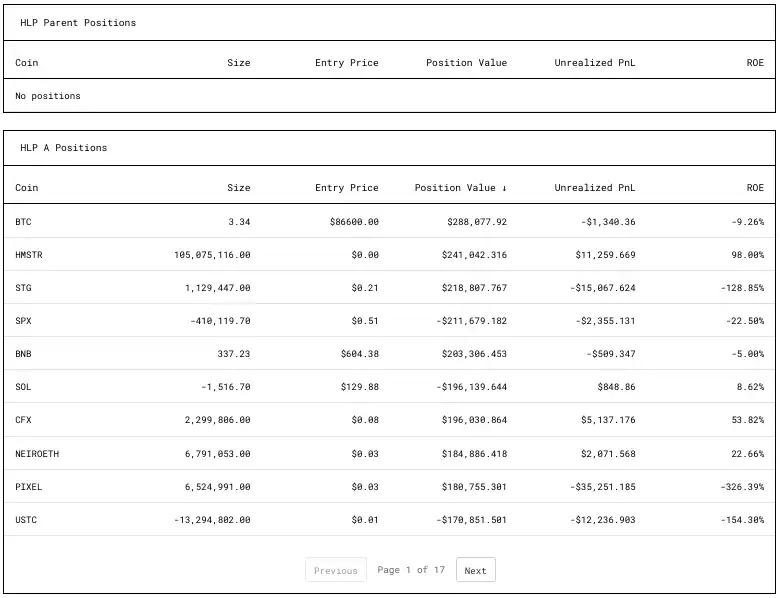Select the HMSTR coin row
780x598 pixels.
[29, 255]
